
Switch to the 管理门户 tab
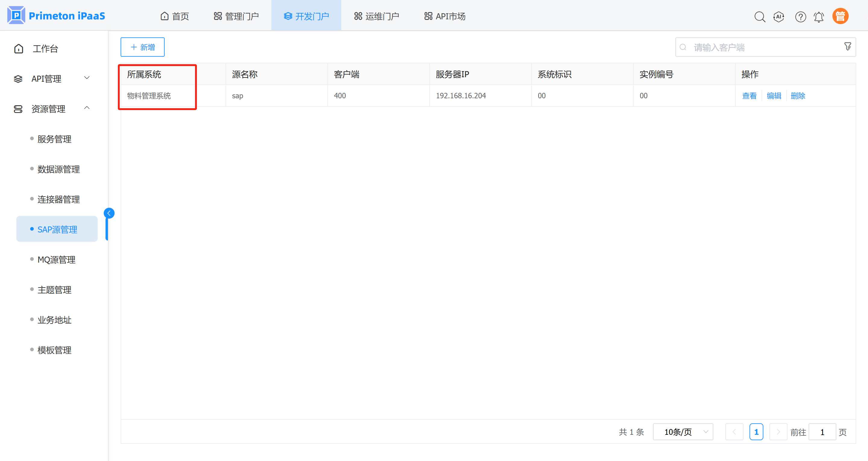click(236, 16)
